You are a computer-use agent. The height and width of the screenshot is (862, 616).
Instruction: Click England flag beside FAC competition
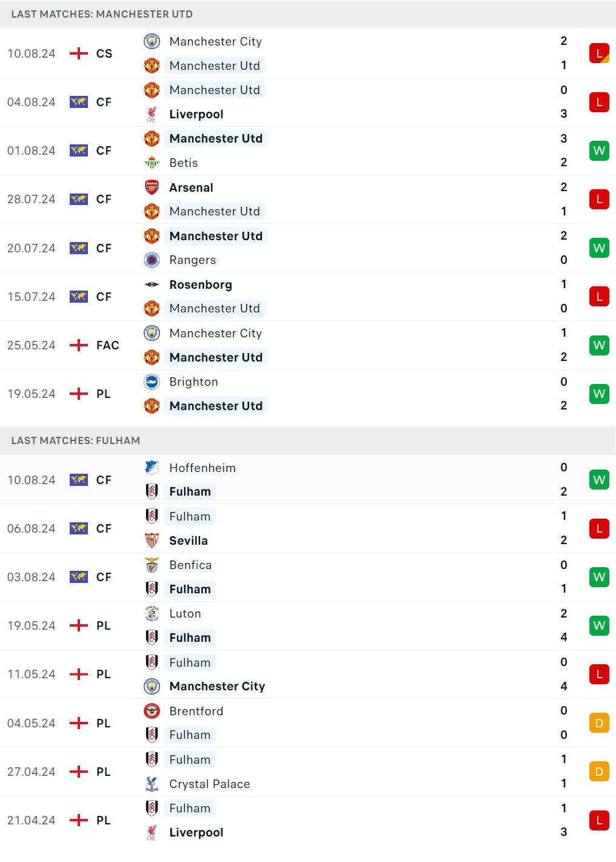tap(79, 345)
